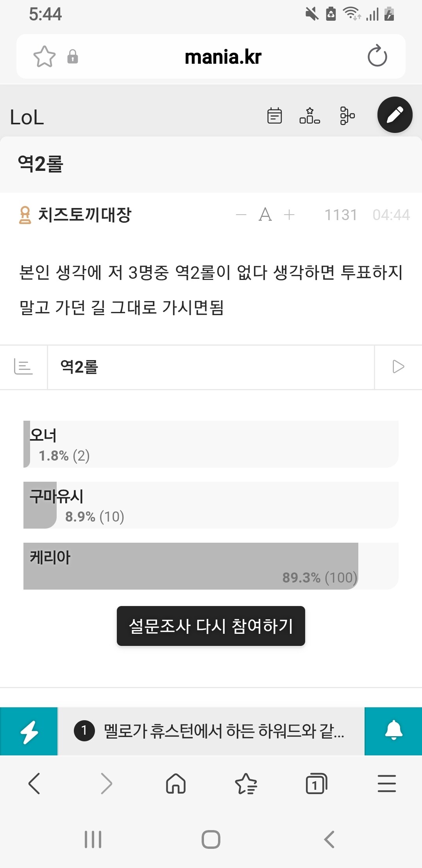Open the poll list icon
The width and height of the screenshot is (422, 868).
pos(23,367)
